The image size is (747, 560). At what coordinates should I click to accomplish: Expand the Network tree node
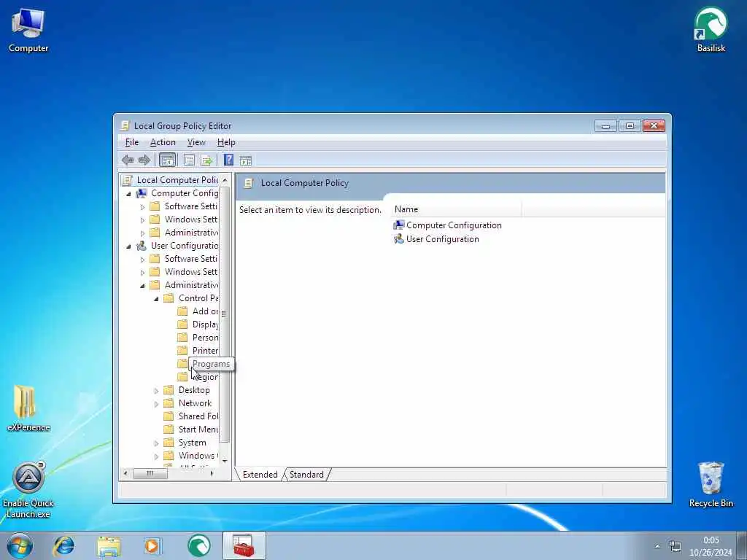click(156, 404)
